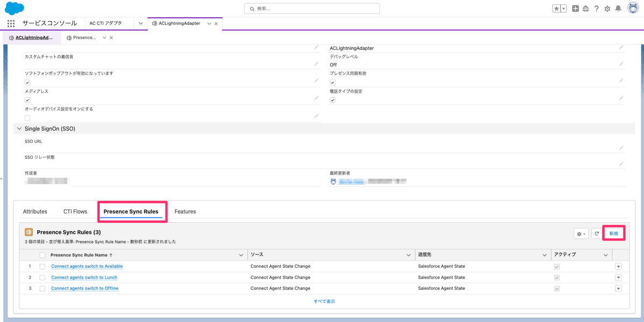Open the ACLightningAdapter workspace tab dropdown chevron
Image resolution: width=644 pixels, height=322 pixels.
(209, 24)
